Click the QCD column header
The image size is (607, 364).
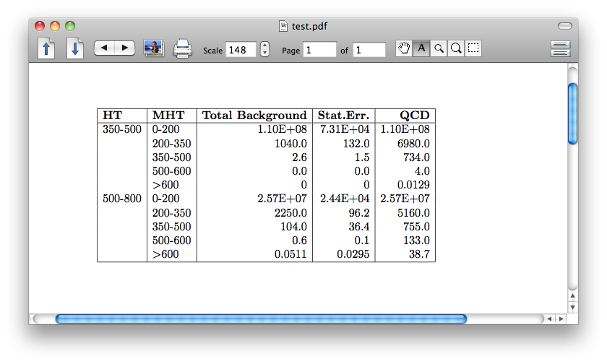click(x=415, y=116)
